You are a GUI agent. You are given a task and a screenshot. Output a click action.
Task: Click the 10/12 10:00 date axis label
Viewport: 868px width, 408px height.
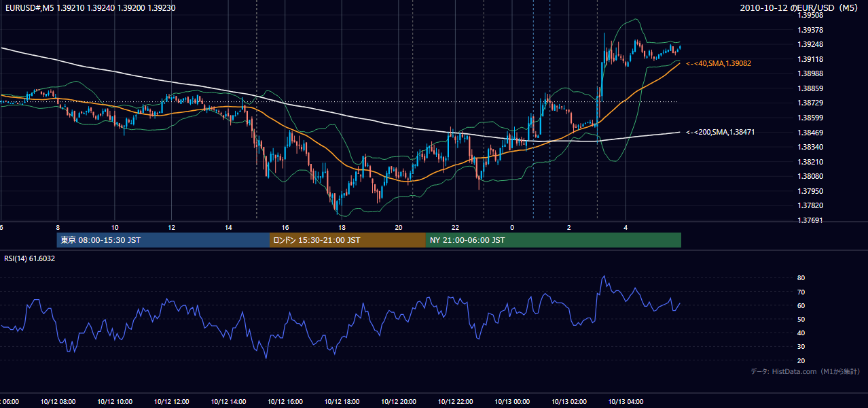tap(115, 402)
